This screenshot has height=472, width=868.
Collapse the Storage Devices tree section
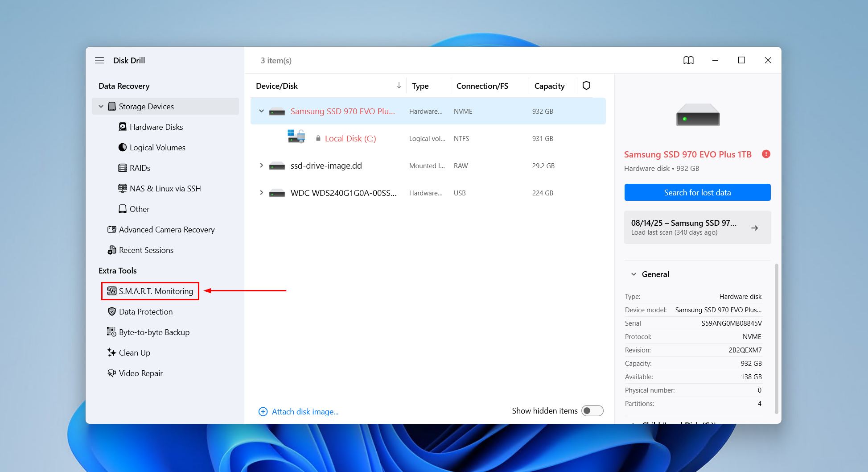point(101,106)
